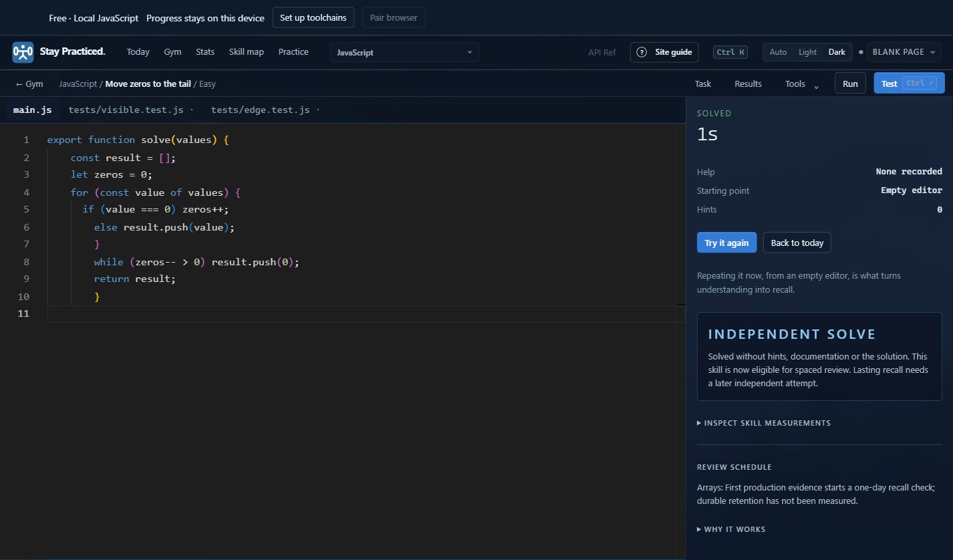Click the 'Empty editor' starting point value
Image resolution: width=953 pixels, height=560 pixels.
912,190
